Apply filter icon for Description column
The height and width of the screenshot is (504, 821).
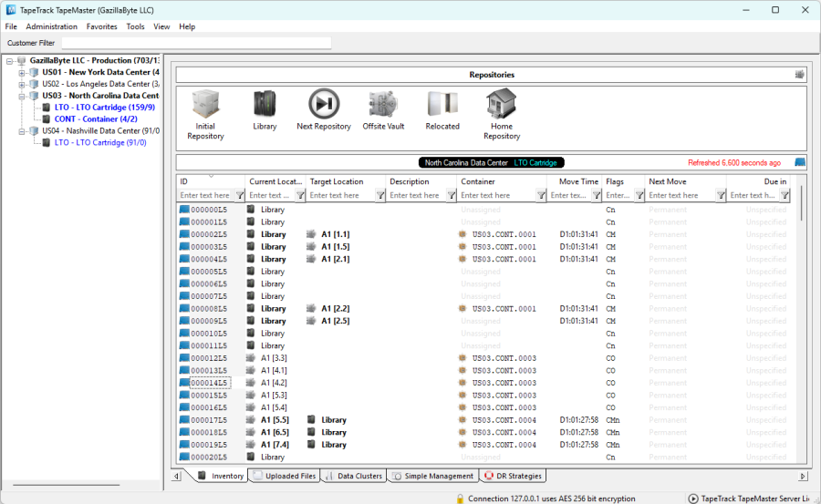(x=451, y=195)
